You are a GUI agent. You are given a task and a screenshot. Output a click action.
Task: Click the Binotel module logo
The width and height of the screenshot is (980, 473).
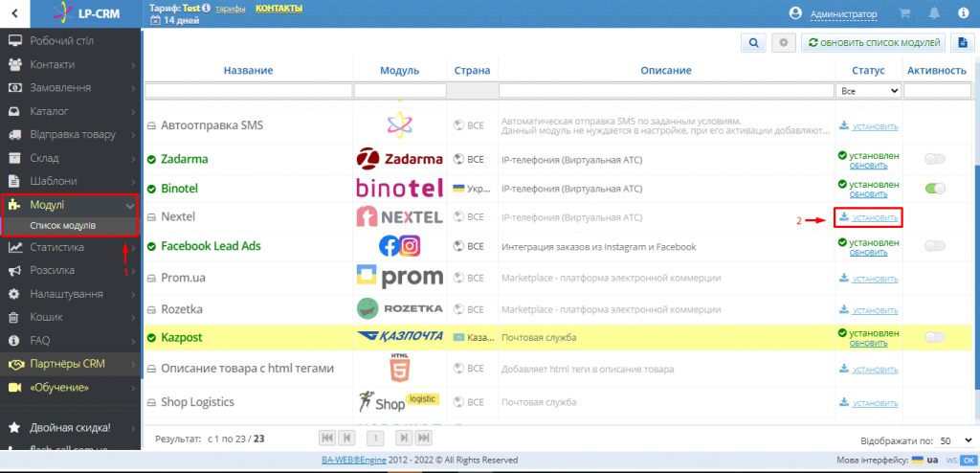click(399, 189)
